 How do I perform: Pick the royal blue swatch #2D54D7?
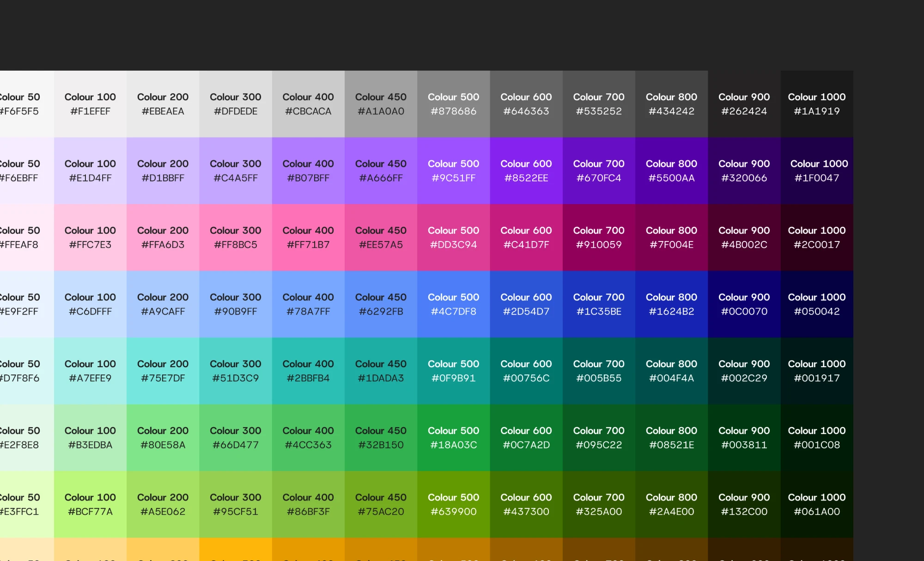point(526,304)
